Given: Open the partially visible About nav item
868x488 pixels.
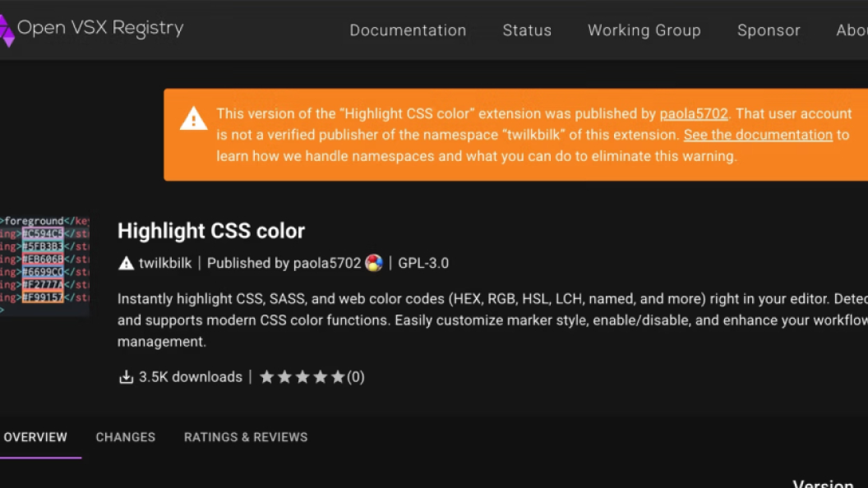Looking at the screenshot, I should [852, 30].
